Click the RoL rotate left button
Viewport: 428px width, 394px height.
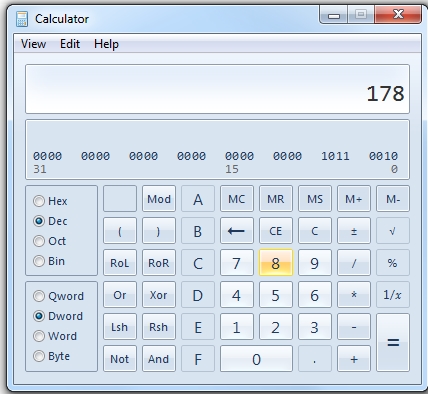pos(120,263)
